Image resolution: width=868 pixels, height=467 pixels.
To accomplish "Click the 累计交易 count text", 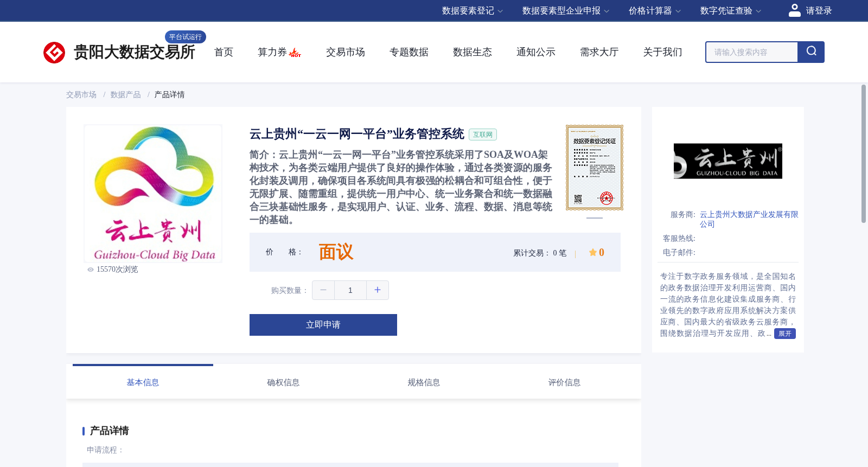I will pyautogui.click(x=540, y=253).
